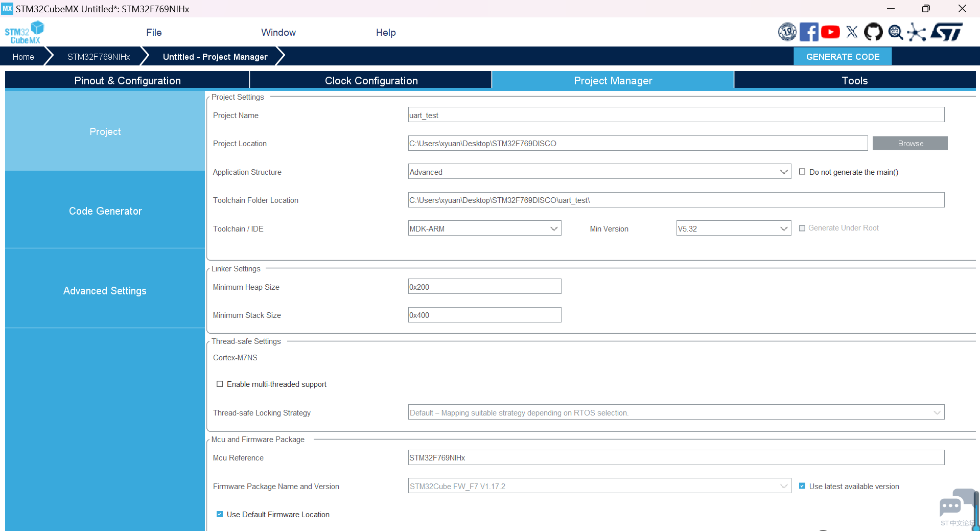Uncheck 'Use Default Firmware Location'
The image size is (980, 531).
(x=220, y=515)
